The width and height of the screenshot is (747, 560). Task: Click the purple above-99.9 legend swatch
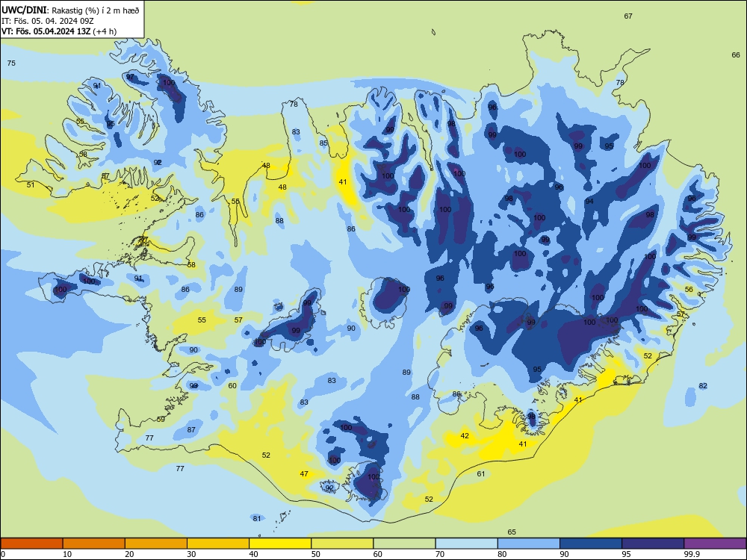[x=715, y=544]
